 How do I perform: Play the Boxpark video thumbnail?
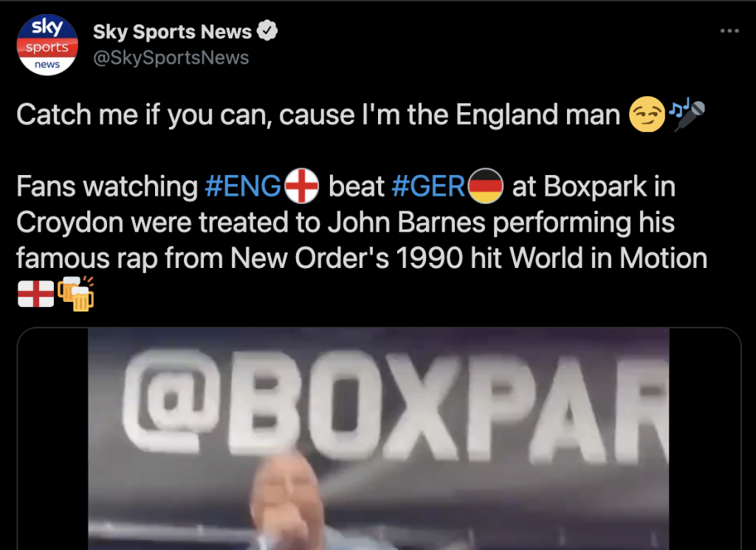[379, 439]
